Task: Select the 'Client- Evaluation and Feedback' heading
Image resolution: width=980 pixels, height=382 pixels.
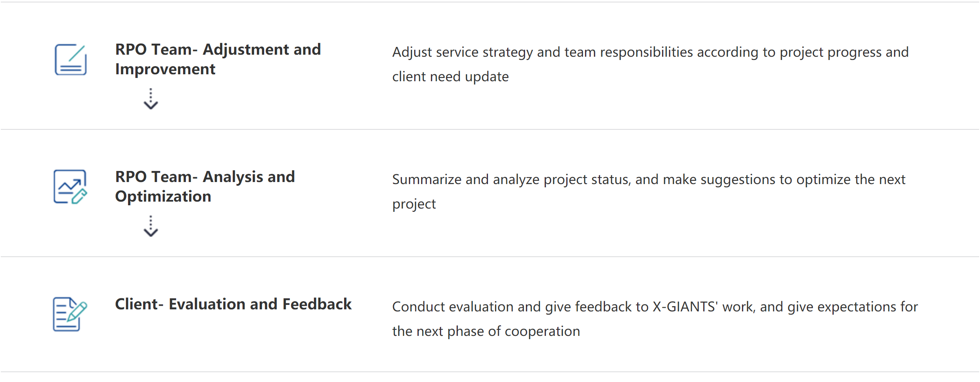Action: point(233,304)
